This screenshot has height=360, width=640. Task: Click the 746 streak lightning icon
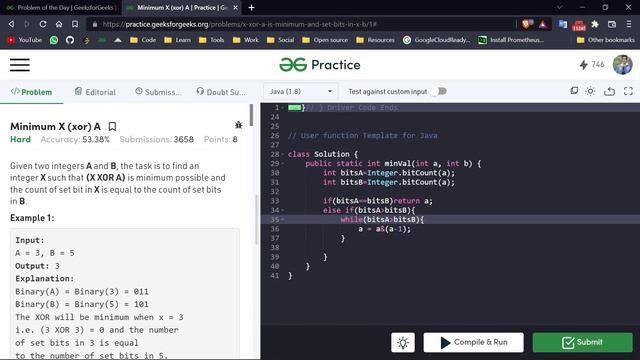tap(584, 64)
